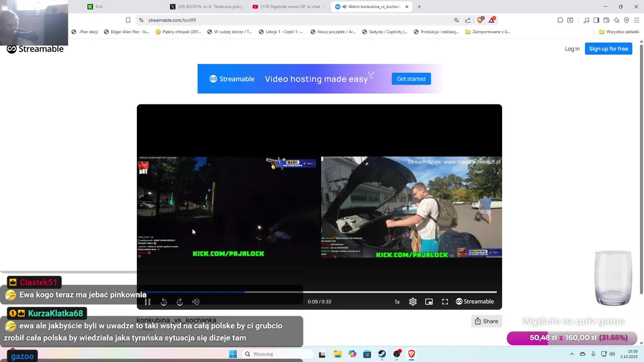Skip forward with the forward arrow

coord(180,302)
